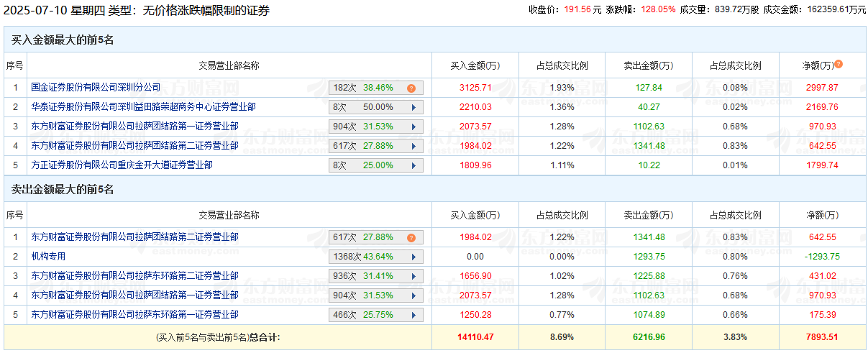This screenshot has width=868, height=353.
Task: Open the 机构专用 link in sell table
Action: coord(48,256)
